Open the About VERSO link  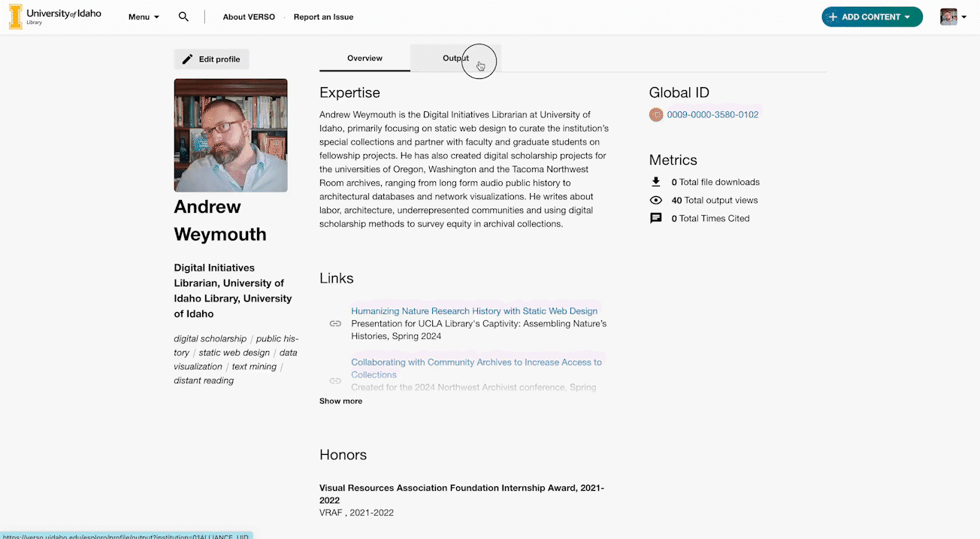coord(249,17)
